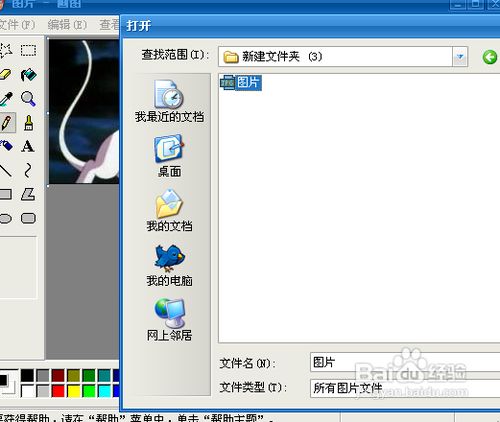Pick the dark green color swatch
The image size is (500, 422).
(89, 375)
